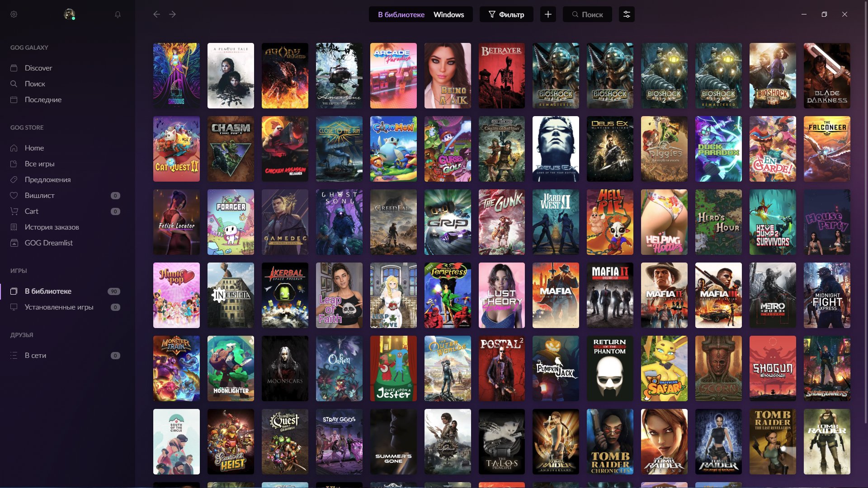Click the В сети friends list icon
This screenshot has height=488, width=868.
coord(14,355)
